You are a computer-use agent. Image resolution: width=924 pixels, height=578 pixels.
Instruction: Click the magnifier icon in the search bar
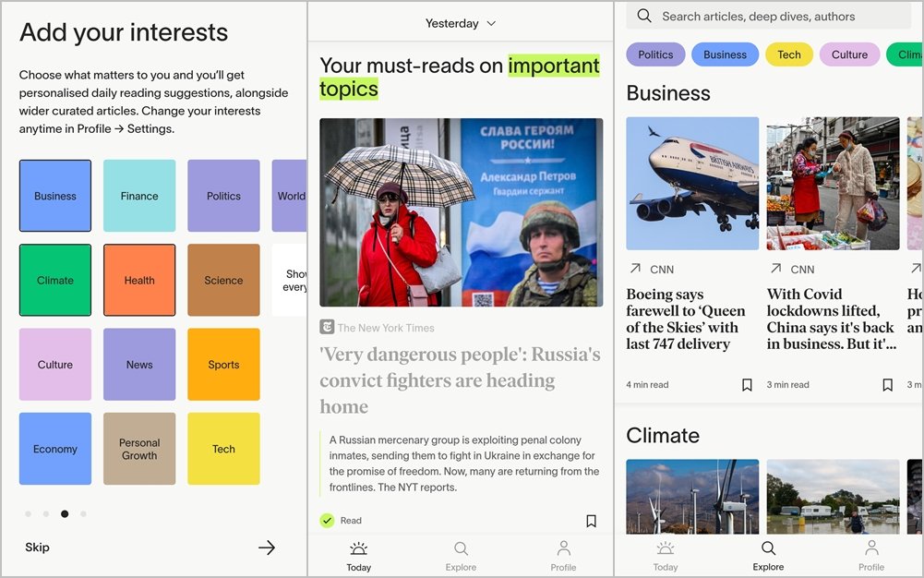pyautogui.click(x=644, y=16)
